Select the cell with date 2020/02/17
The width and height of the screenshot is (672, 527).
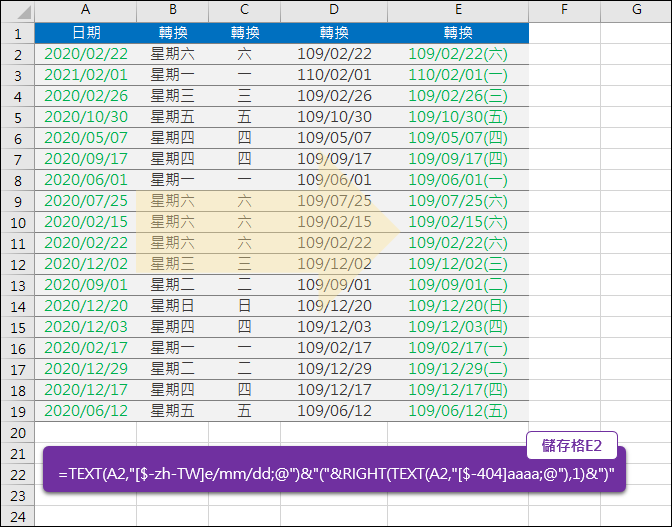[86, 348]
